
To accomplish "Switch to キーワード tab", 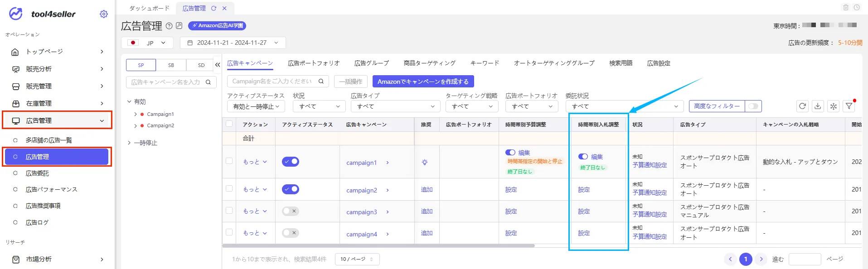I will coord(485,63).
